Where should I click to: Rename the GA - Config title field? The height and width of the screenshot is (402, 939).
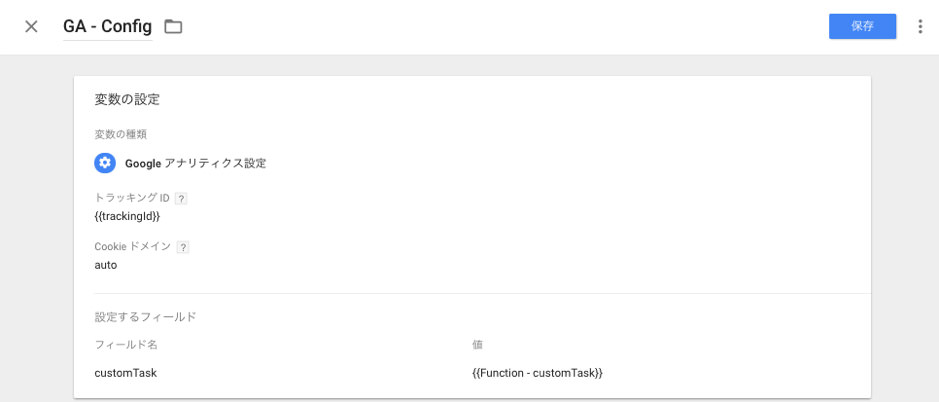107,26
